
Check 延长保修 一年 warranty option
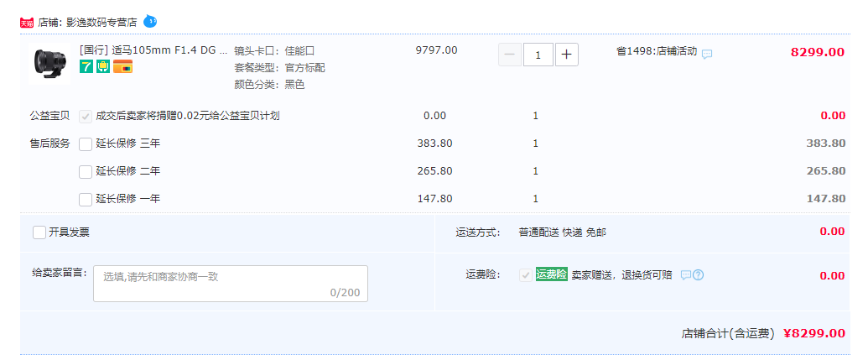tap(86, 200)
